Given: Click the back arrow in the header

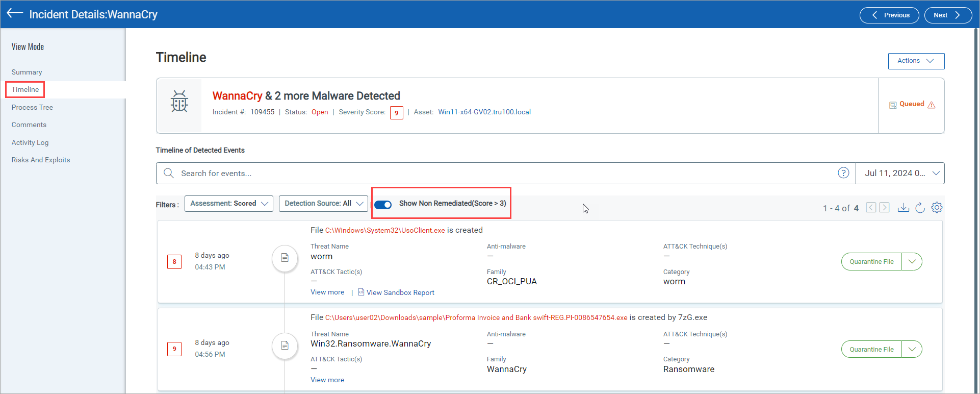Looking at the screenshot, I should (x=15, y=14).
